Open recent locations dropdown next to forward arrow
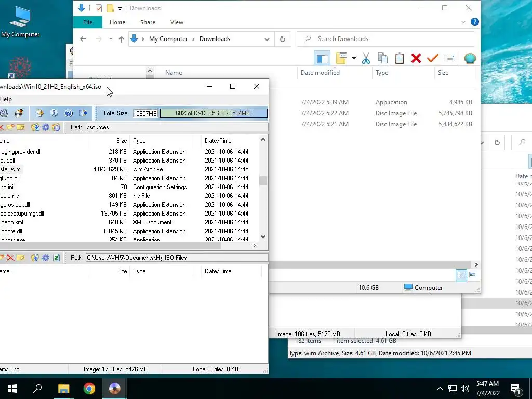The width and height of the screenshot is (532, 399). coord(111,39)
